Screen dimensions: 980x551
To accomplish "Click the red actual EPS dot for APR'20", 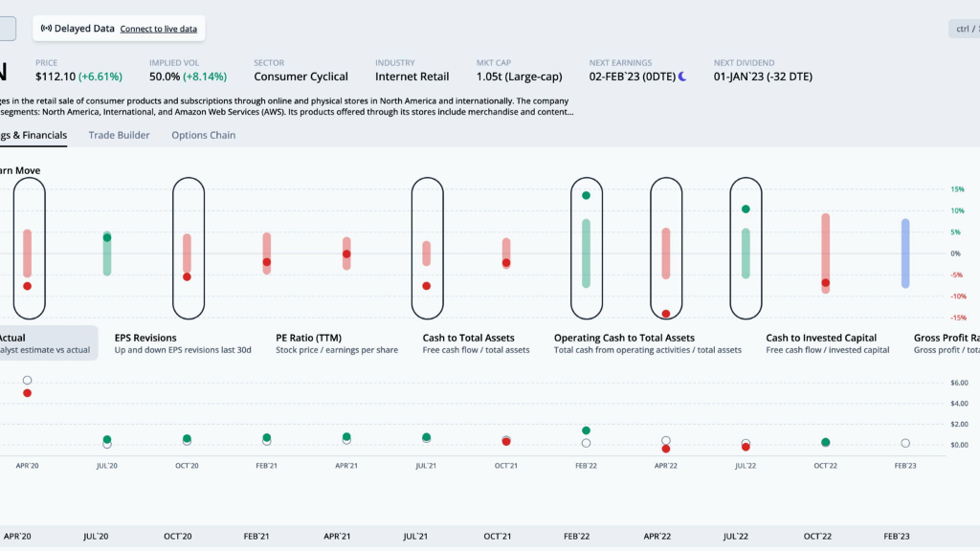I will [x=27, y=393].
